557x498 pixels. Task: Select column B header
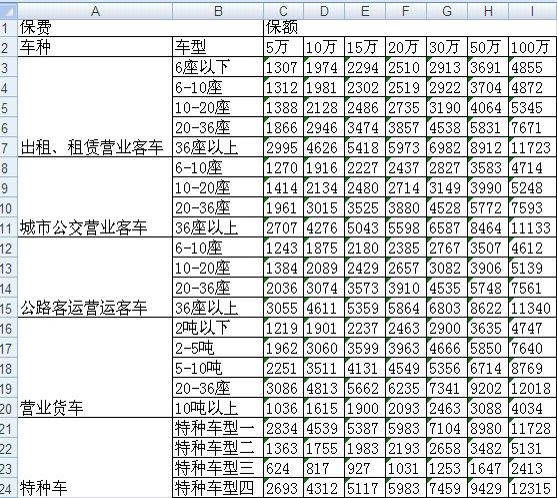(218, 11)
